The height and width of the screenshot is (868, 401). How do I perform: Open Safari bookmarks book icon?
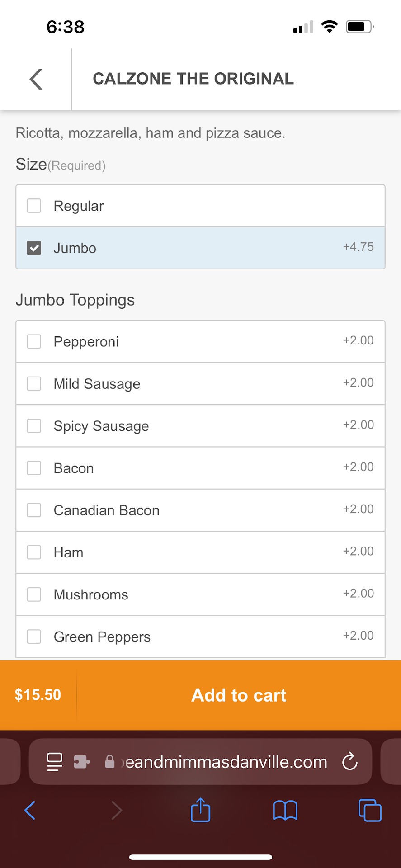(285, 810)
